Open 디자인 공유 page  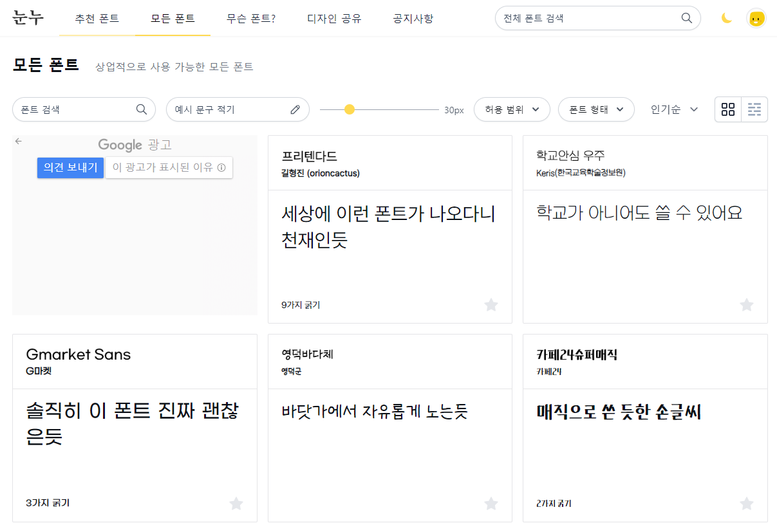(x=334, y=18)
